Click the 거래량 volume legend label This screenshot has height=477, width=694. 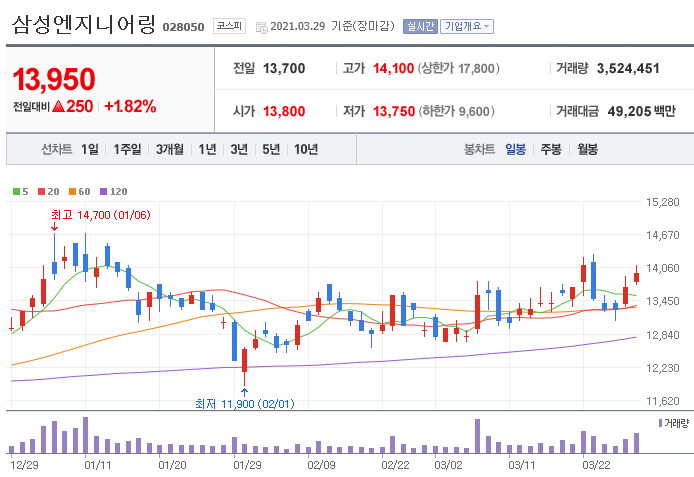(x=674, y=423)
